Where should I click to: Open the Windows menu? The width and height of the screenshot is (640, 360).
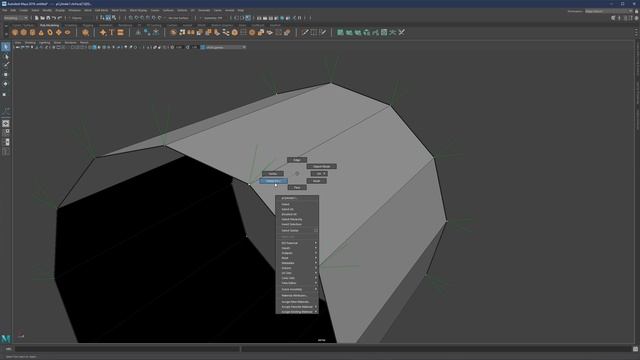pyautogui.click(x=75, y=10)
